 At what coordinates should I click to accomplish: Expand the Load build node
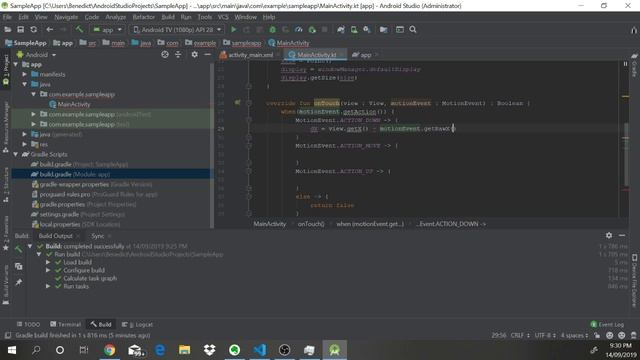48,262
